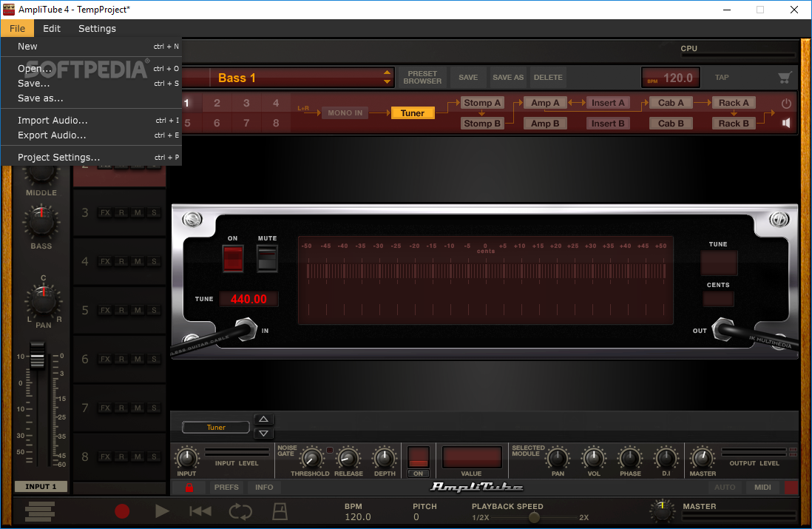The height and width of the screenshot is (529, 812).
Task: Click the playback speed slider knob
Action: 534,517
